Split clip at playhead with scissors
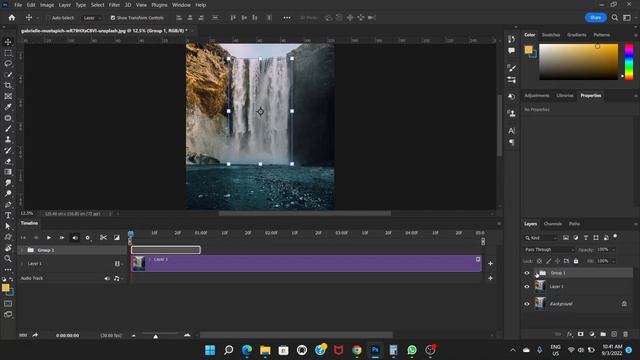The height and width of the screenshot is (360, 640). click(x=103, y=238)
